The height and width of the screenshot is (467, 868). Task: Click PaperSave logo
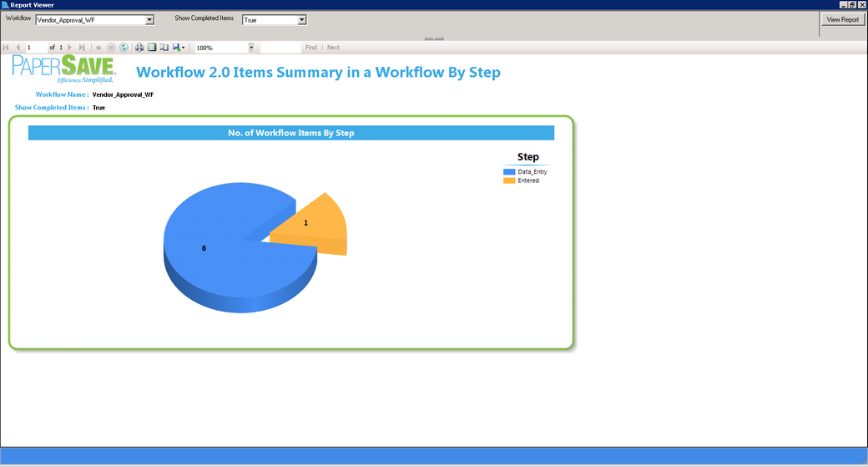(x=63, y=69)
